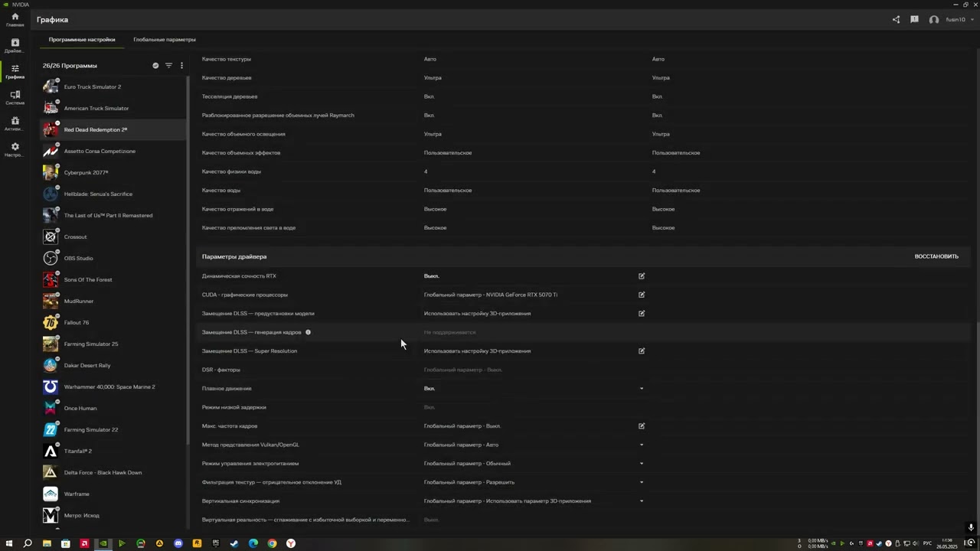Open the Настройки gear in sidebar

[15, 150]
